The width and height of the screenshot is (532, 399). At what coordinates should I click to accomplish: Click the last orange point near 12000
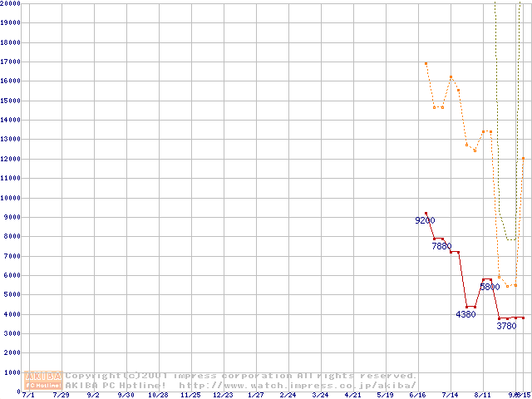[523, 158]
